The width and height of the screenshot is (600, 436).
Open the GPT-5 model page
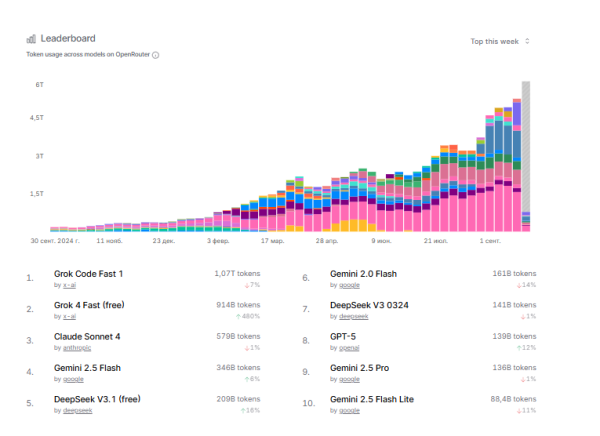click(344, 337)
